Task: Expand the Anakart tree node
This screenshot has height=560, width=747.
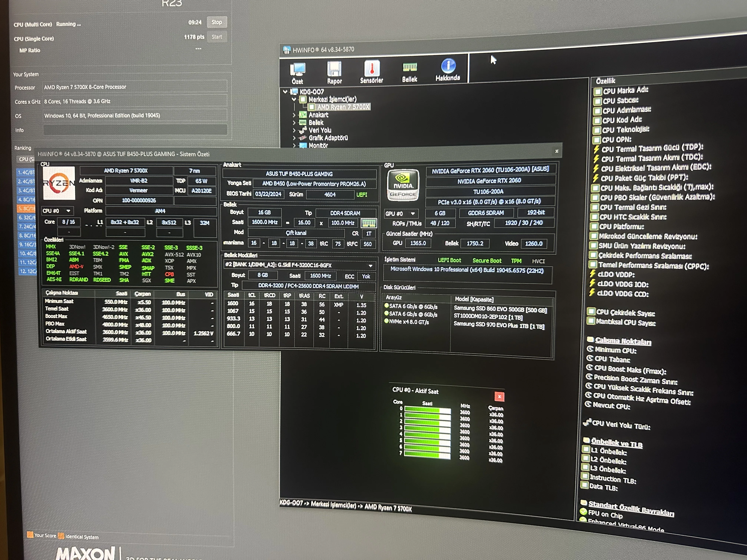Action: pyautogui.click(x=294, y=115)
